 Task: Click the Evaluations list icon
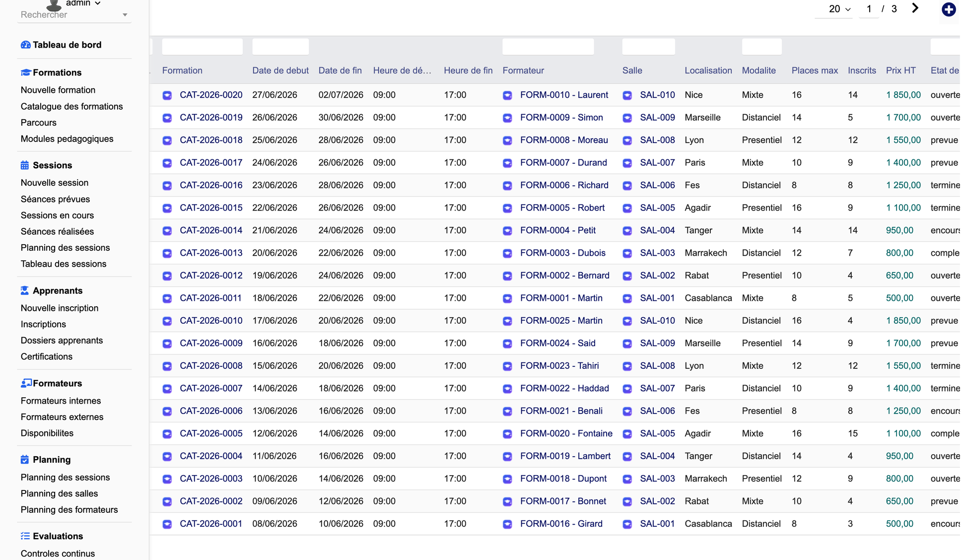point(25,536)
